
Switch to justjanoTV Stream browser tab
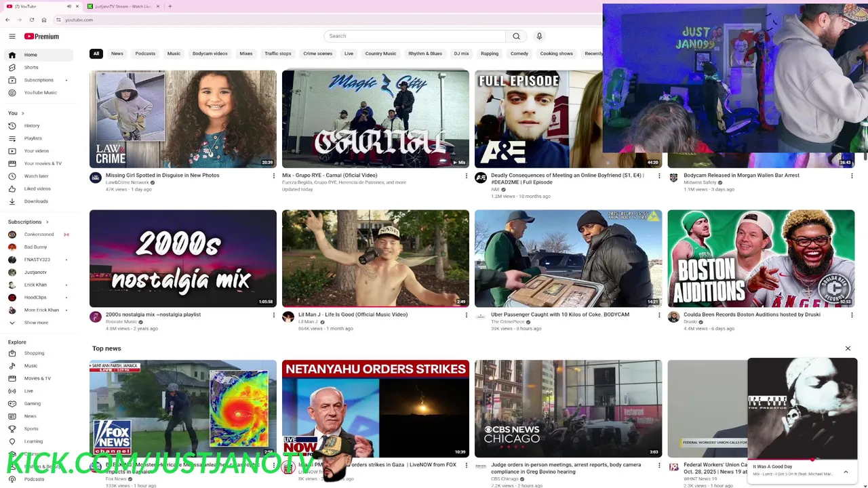click(x=122, y=6)
